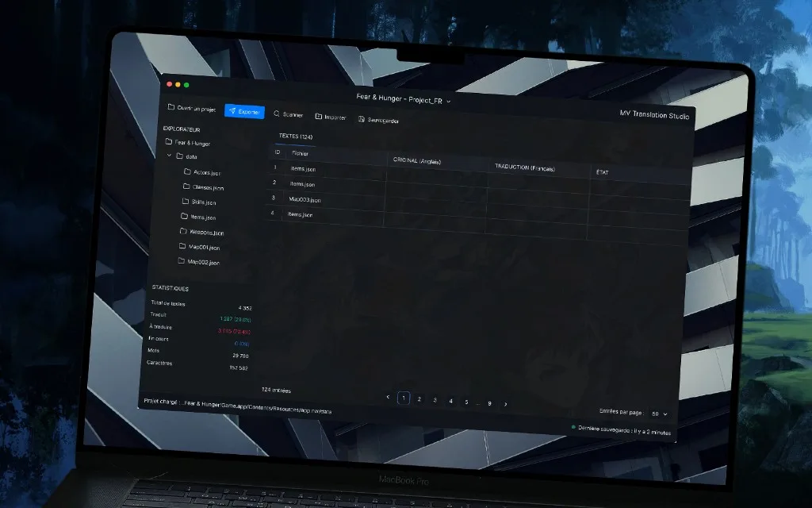Click the Traduit statistic label
The height and width of the screenshot is (508, 812).
[x=158, y=314]
